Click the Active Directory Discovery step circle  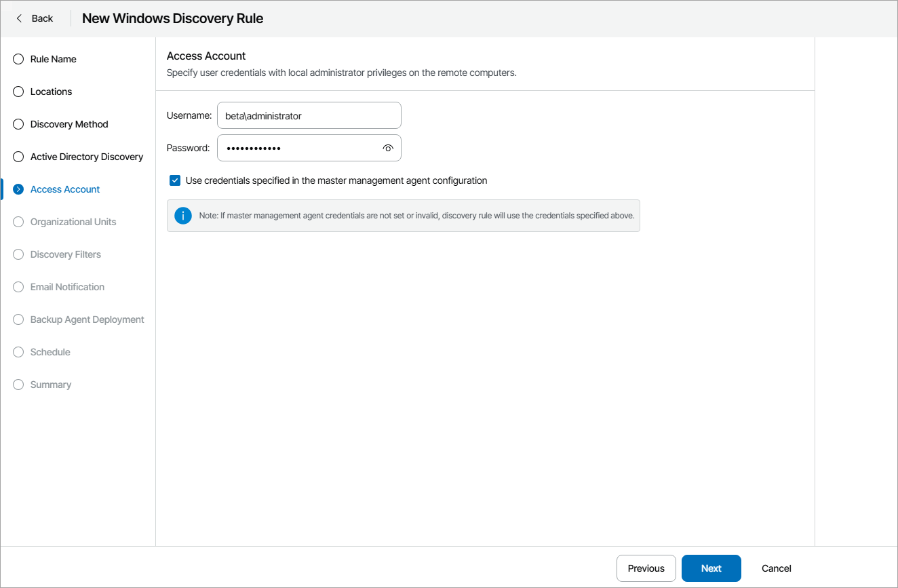(x=18, y=157)
